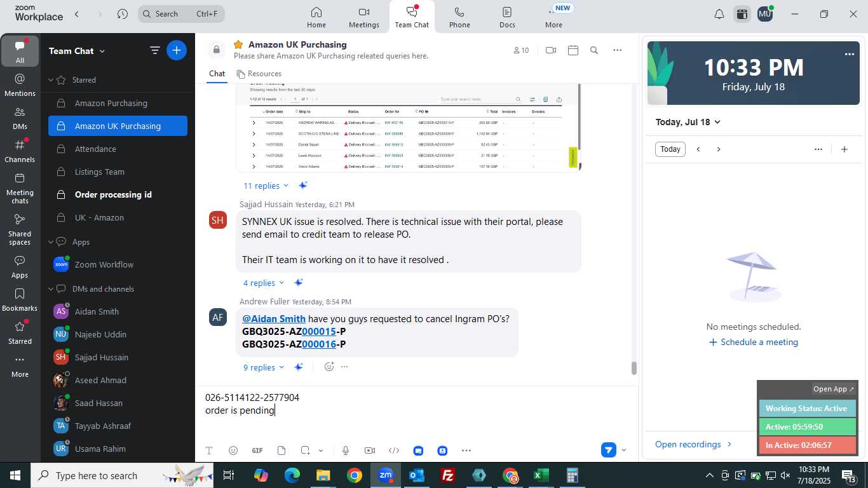The width and height of the screenshot is (868, 488).
Task: Click the Today button in calendar
Action: (670, 149)
